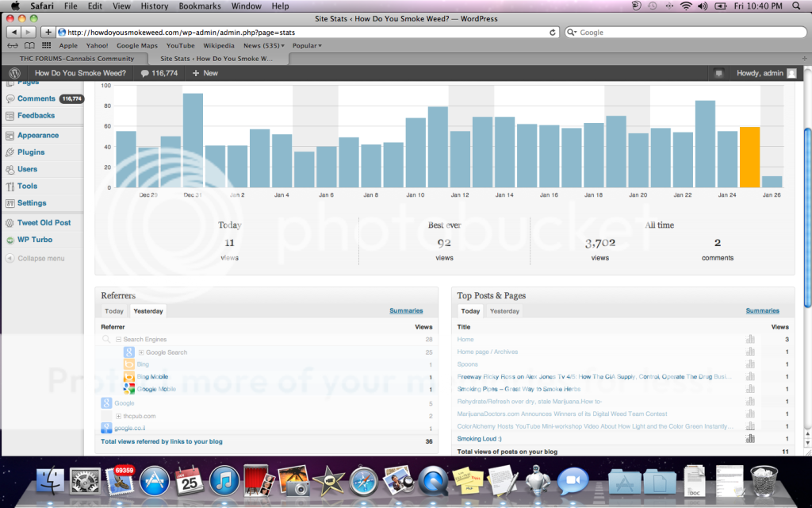The image size is (812, 508).
Task: Open the History menu in Safari
Action: click(155, 6)
